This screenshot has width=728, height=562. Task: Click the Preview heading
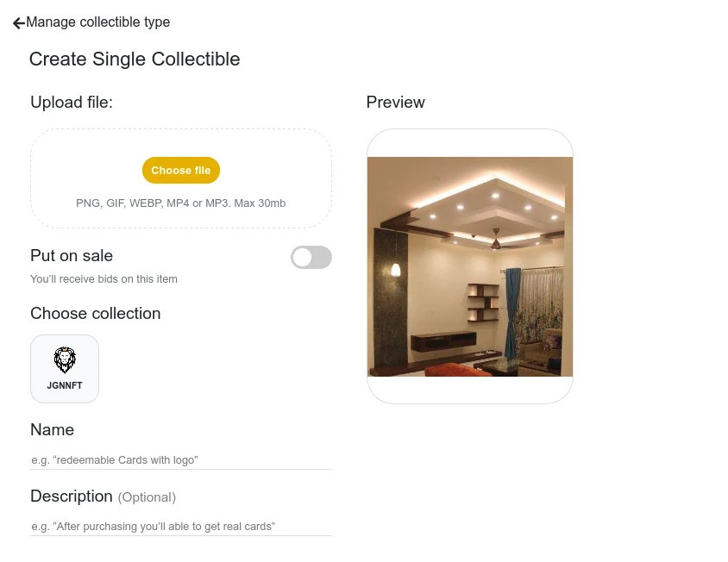click(x=396, y=102)
